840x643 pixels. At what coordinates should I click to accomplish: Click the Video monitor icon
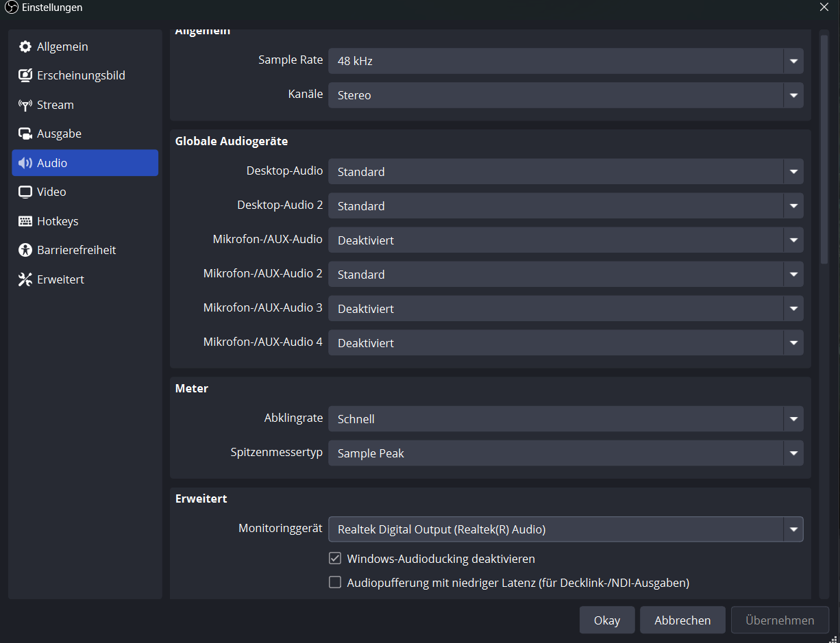pyautogui.click(x=25, y=192)
